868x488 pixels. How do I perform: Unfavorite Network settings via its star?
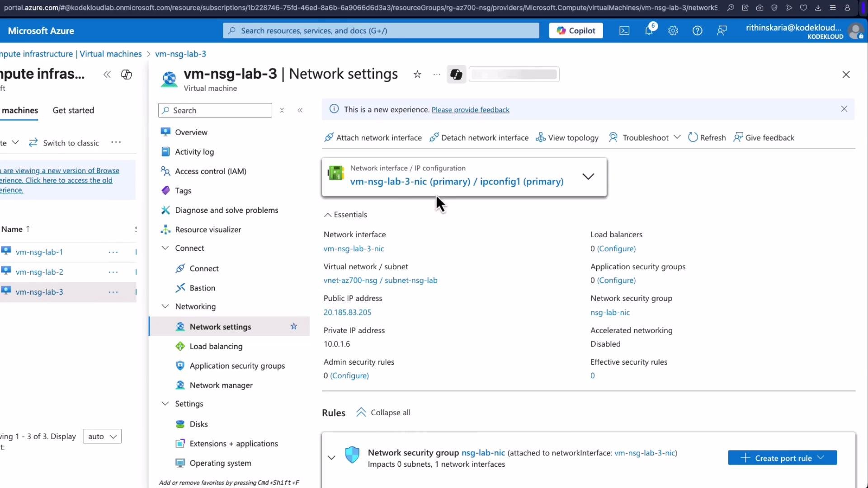pyautogui.click(x=294, y=326)
